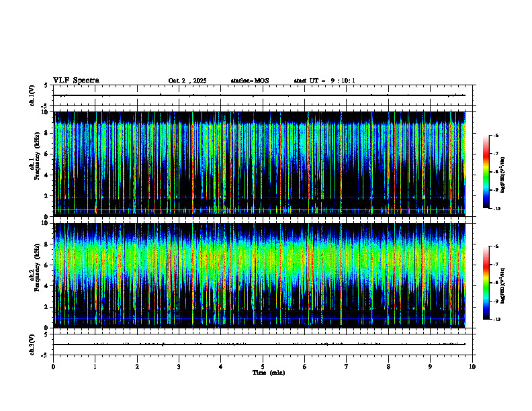
Task: Click the time axis tick label "3"
Action: (x=179, y=367)
